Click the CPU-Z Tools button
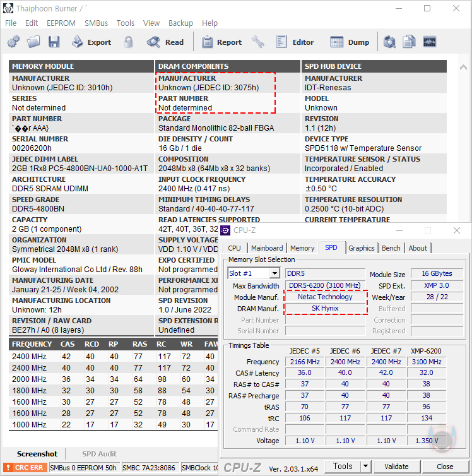The height and width of the screenshot is (476, 472). click(x=343, y=466)
